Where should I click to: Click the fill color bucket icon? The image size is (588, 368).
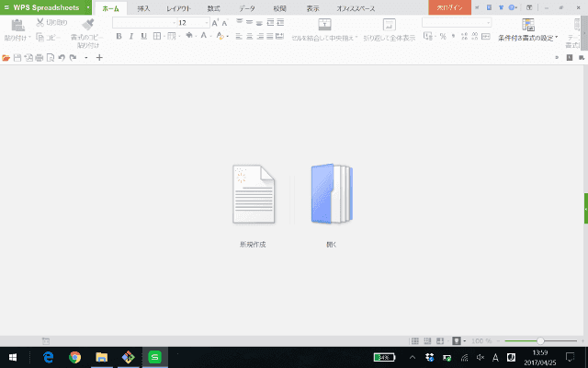(x=189, y=36)
